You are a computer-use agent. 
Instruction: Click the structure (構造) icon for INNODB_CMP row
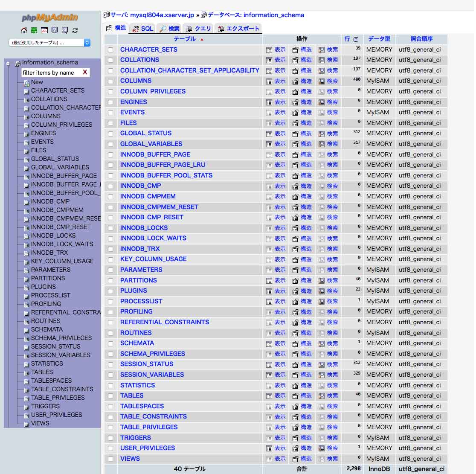pyautogui.click(x=295, y=186)
